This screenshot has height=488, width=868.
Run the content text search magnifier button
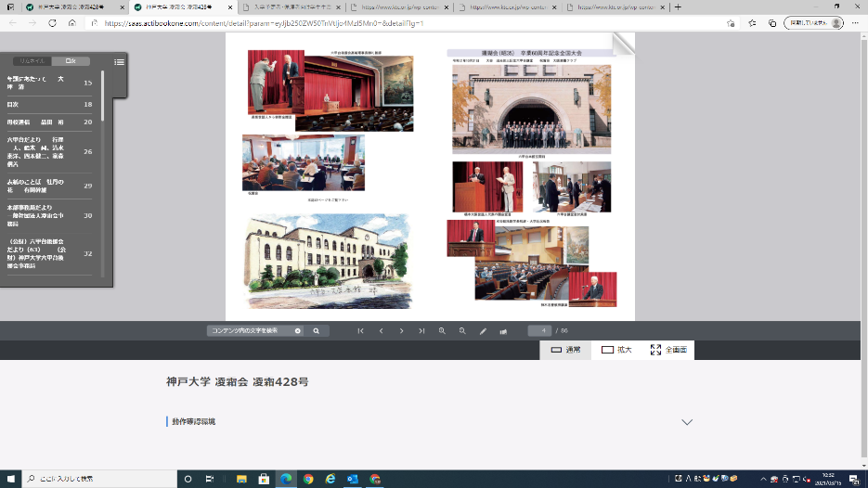[316, 331]
